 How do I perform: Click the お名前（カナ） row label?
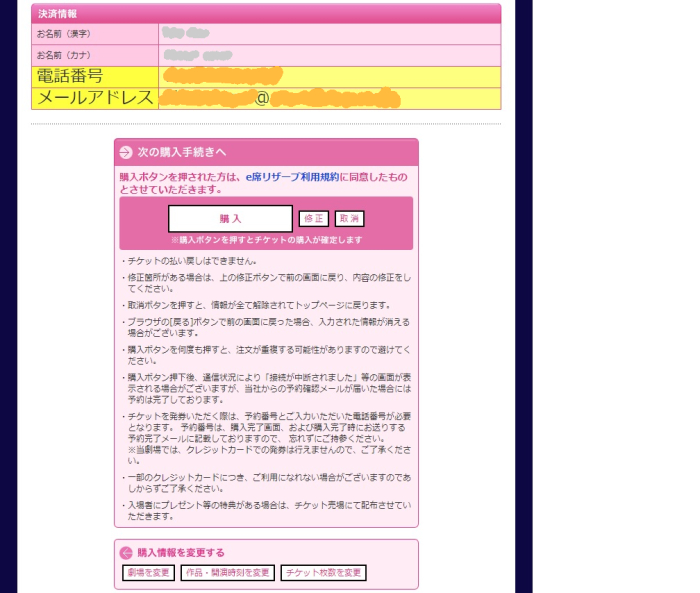coord(64,55)
